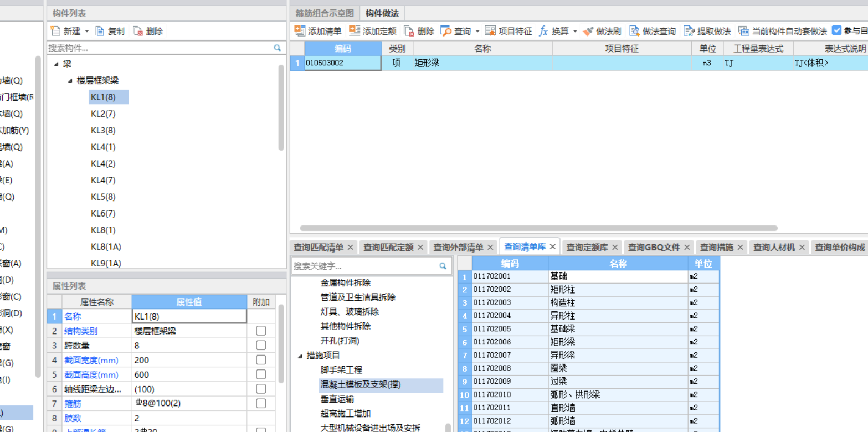This screenshot has height=432, width=868.
Task: Click the 新建 new component icon
Action: pos(55,31)
